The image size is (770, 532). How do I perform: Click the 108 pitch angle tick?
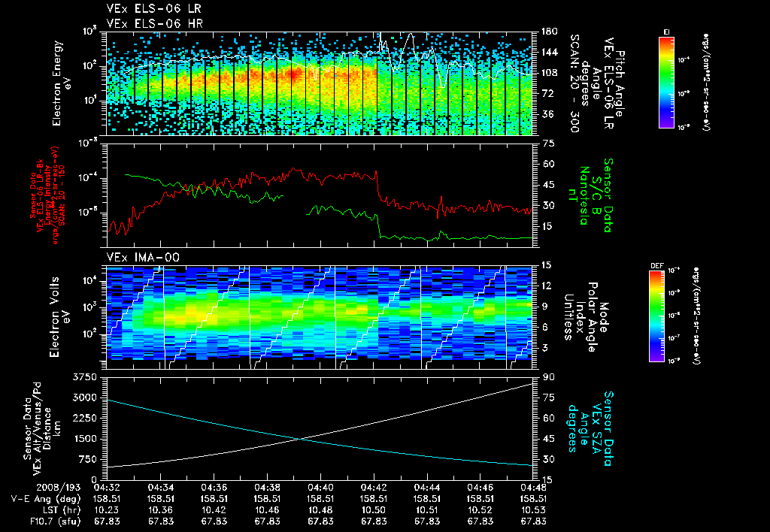pos(549,73)
